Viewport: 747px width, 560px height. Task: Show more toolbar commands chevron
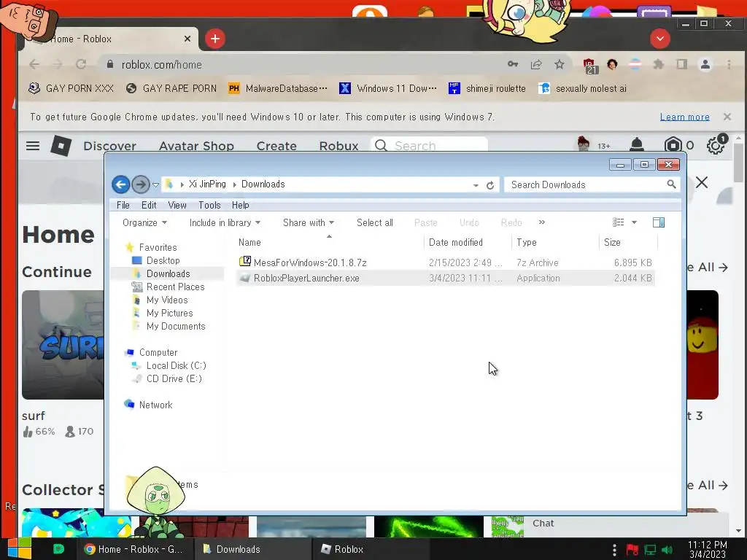(542, 222)
